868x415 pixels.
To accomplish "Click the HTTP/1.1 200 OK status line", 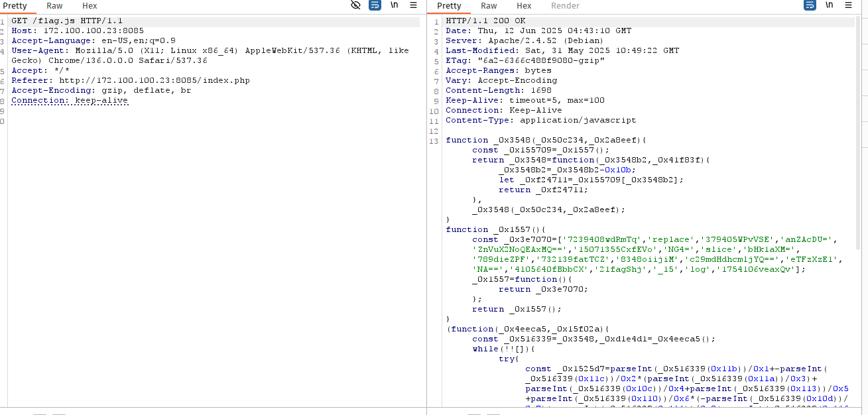I will (x=485, y=21).
